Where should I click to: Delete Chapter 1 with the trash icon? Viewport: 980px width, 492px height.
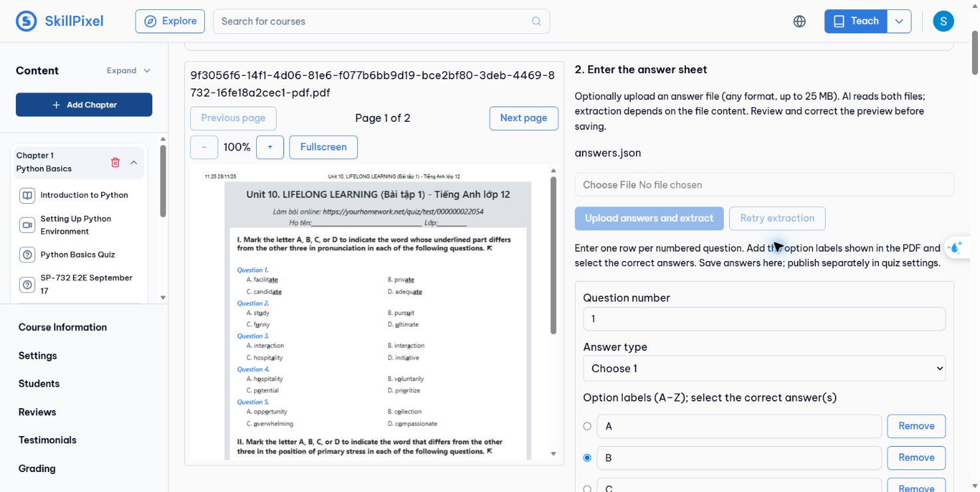coord(115,162)
